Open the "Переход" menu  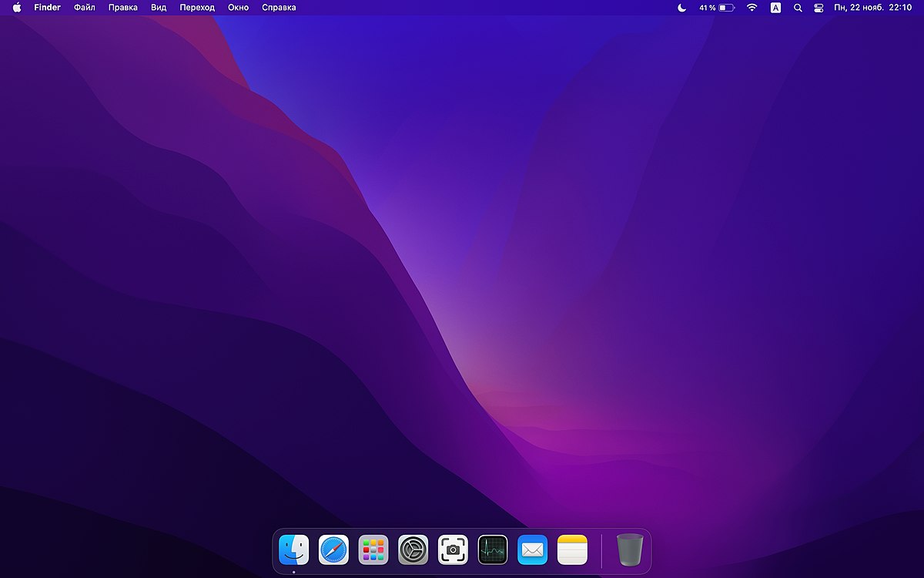[x=198, y=8]
